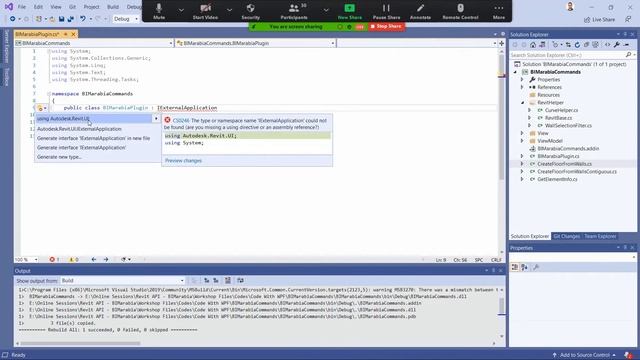Click the Undo icon in toolbar
640x360 pixels.
(83, 19)
